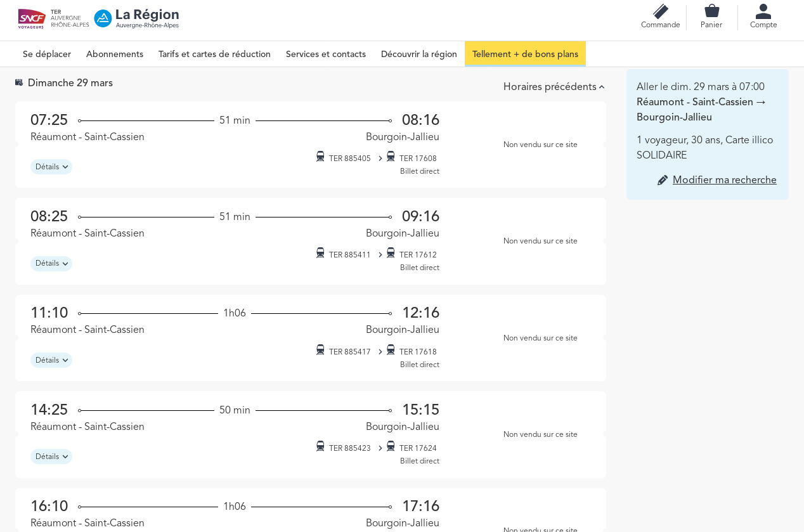This screenshot has height=532, width=804.
Task: Click the calendar icon beside Dimanche 29 mars
Action: click(x=19, y=82)
